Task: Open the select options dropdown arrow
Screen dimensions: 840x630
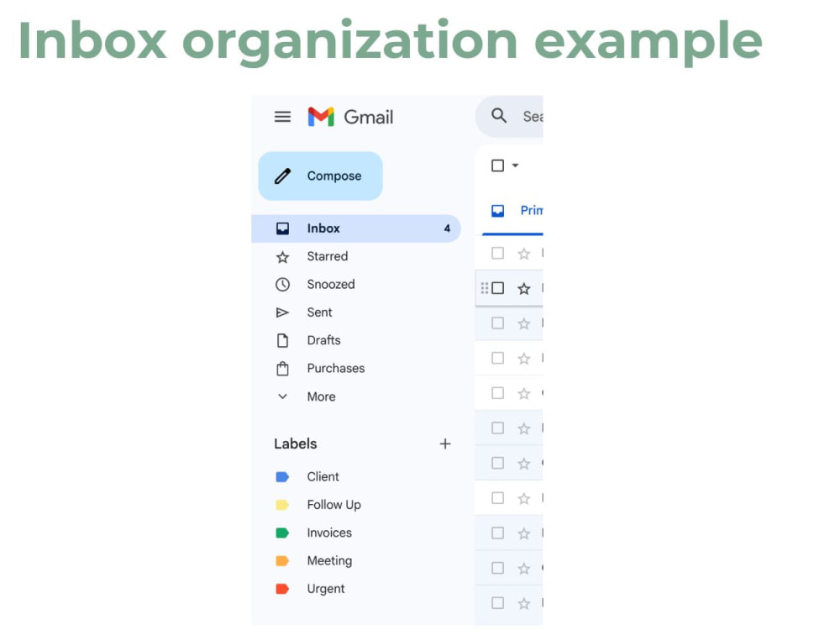Action: (516, 165)
